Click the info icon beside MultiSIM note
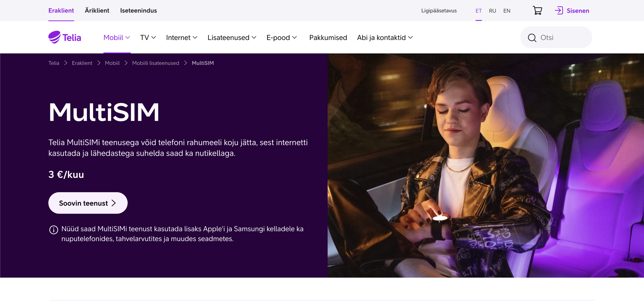Viewport: 644px width, 301px height. 54,230
